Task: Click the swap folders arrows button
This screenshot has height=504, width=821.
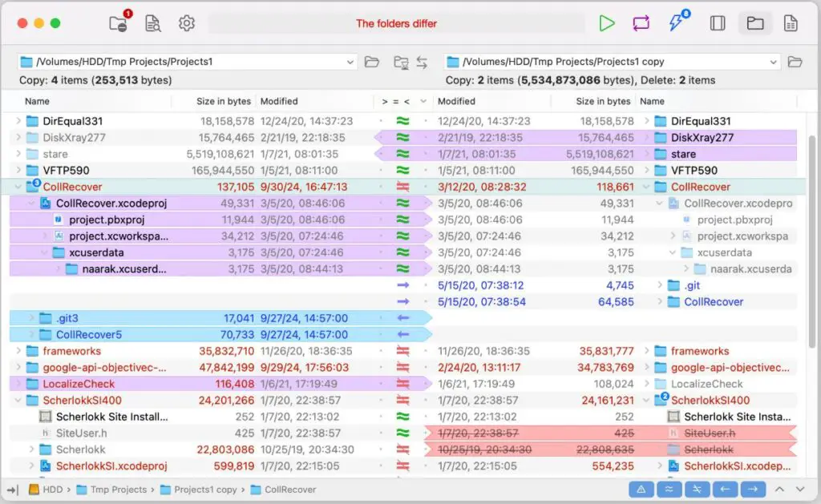Action: pyautogui.click(x=421, y=61)
